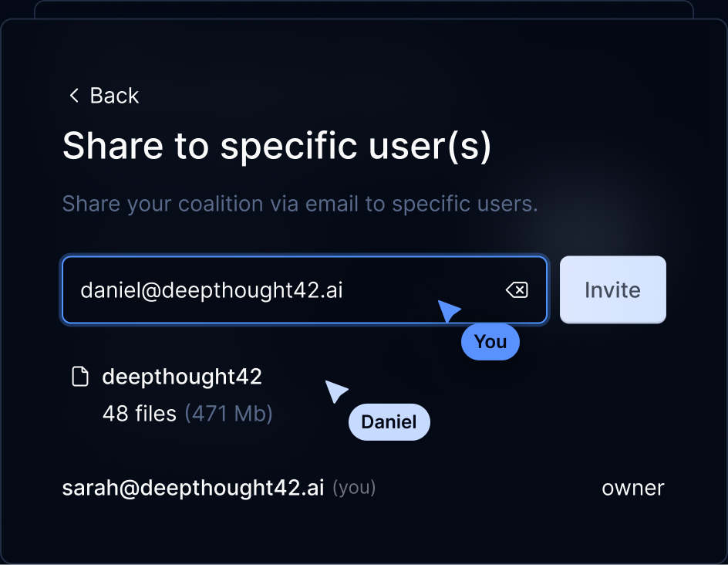728x565 pixels.
Task: Click the blue You cursor arrow
Action: coord(447,310)
